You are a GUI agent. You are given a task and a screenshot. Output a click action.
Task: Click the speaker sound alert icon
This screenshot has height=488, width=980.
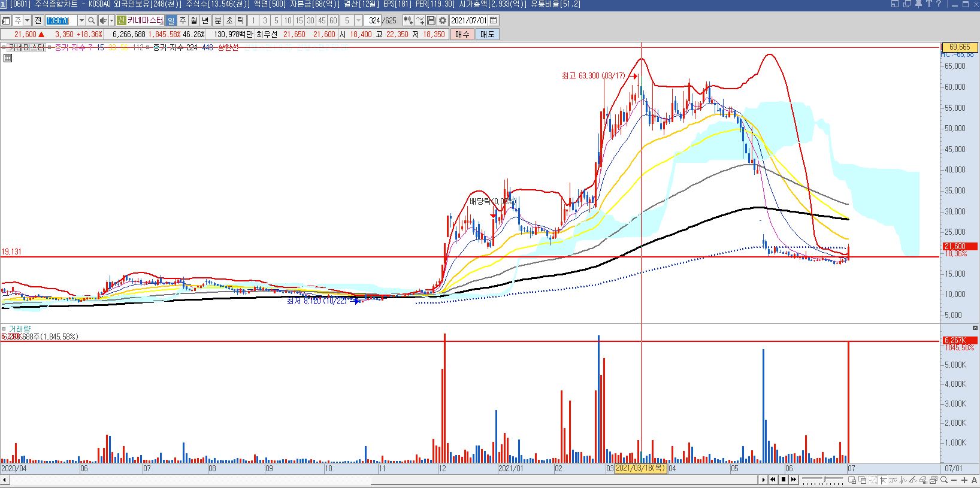click(x=103, y=20)
